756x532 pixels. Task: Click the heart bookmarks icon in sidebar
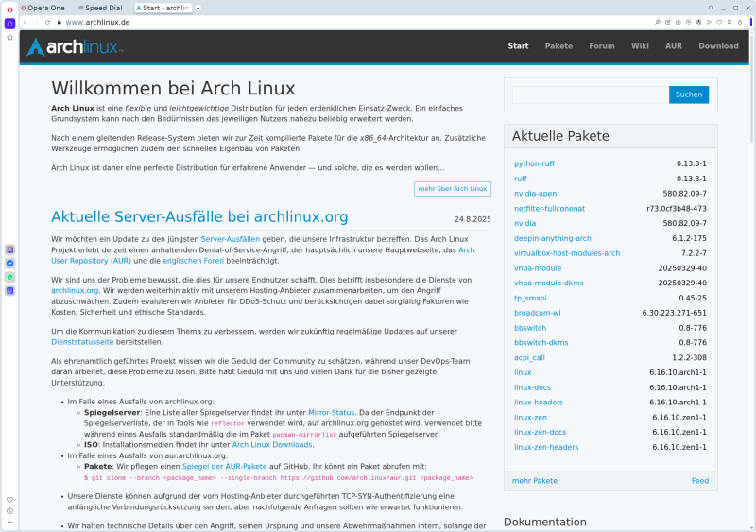click(x=9, y=499)
